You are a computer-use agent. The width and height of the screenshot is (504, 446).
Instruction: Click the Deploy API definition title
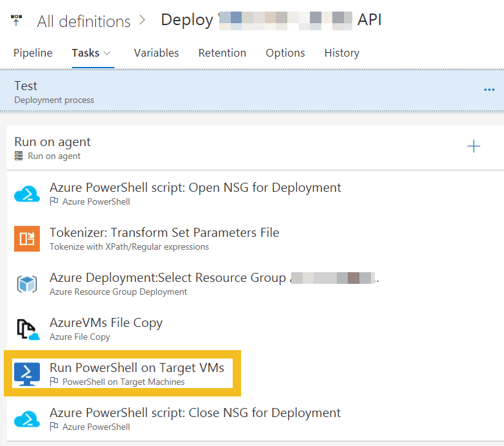tap(271, 21)
